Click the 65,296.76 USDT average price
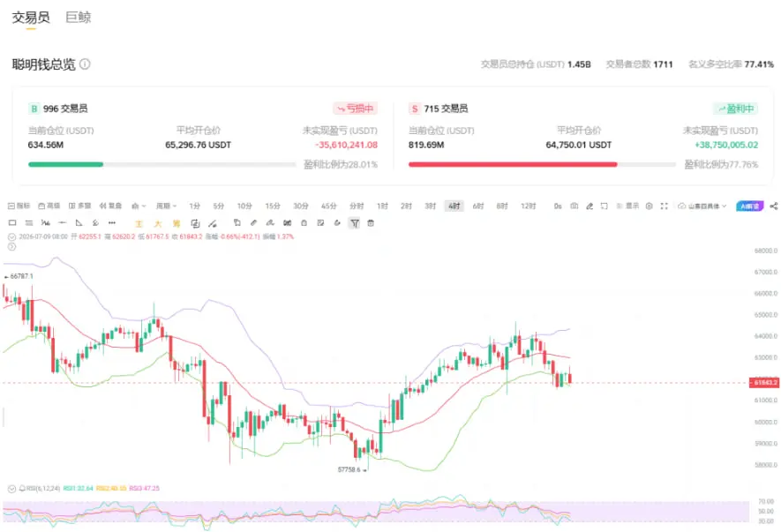 (x=199, y=145)
